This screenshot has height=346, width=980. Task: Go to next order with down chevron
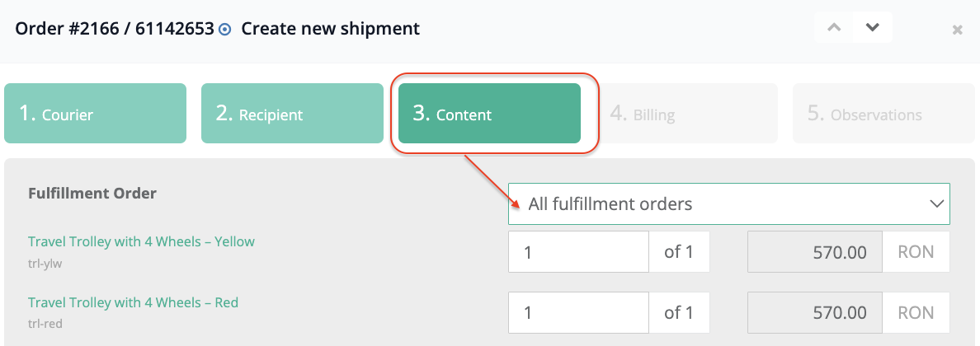872,27
